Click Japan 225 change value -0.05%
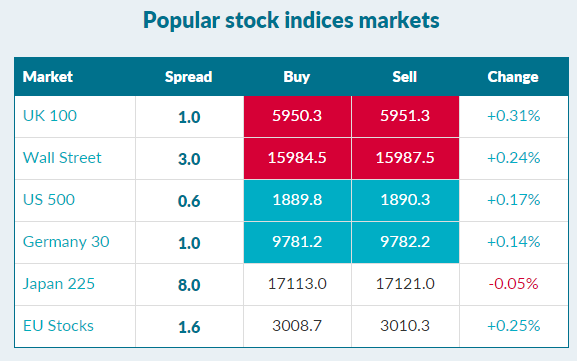The image size is (577, 361). [x=513, y=284]
